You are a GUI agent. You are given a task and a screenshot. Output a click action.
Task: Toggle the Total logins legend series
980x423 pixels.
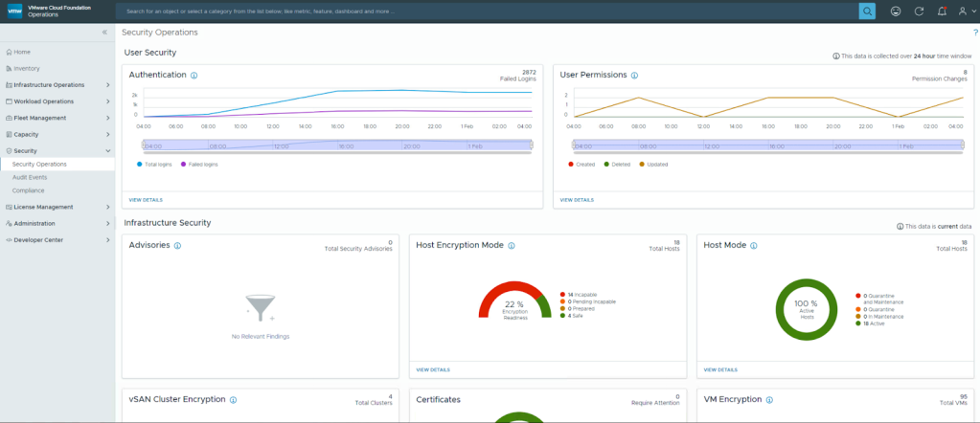[x=157, y=165]
